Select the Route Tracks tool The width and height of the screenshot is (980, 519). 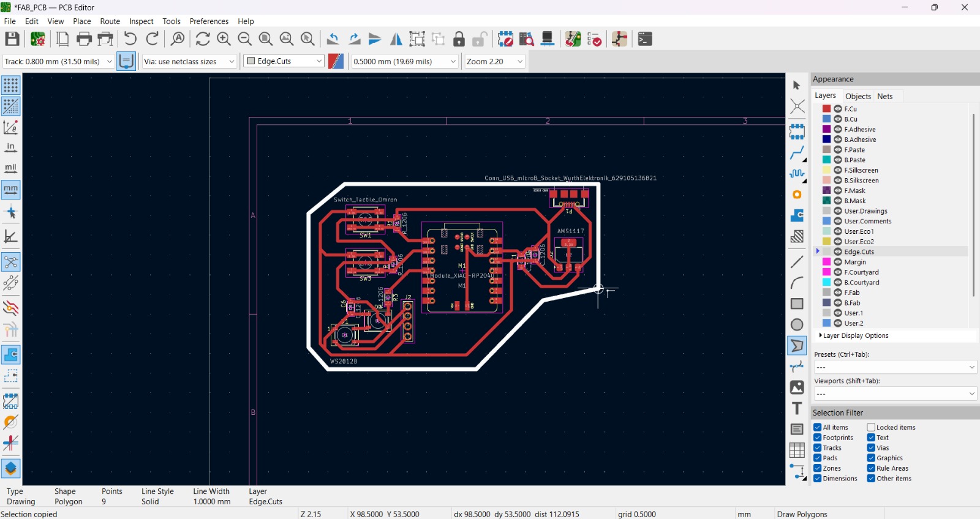tap(797, 153)
